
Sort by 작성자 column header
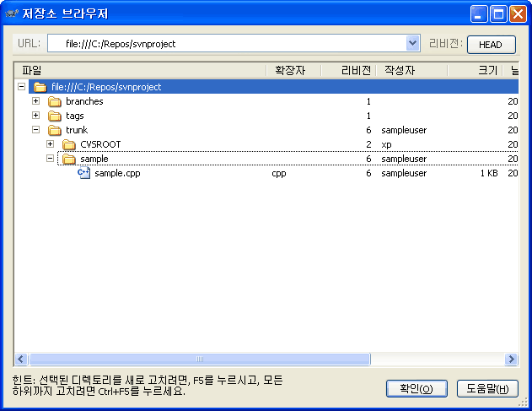point(411,70)
